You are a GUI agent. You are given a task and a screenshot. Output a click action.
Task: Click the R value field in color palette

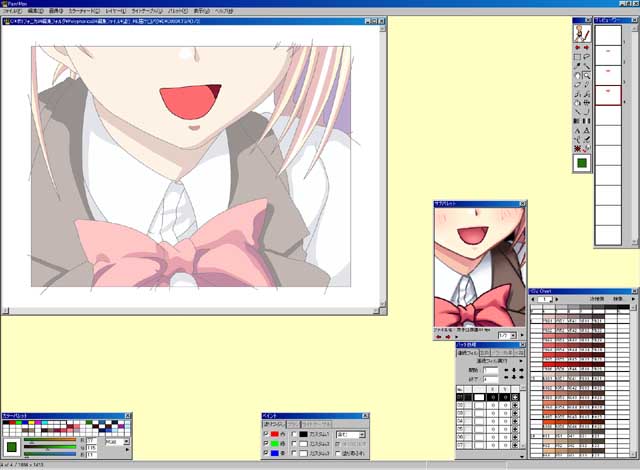click(x=91, y=441)
